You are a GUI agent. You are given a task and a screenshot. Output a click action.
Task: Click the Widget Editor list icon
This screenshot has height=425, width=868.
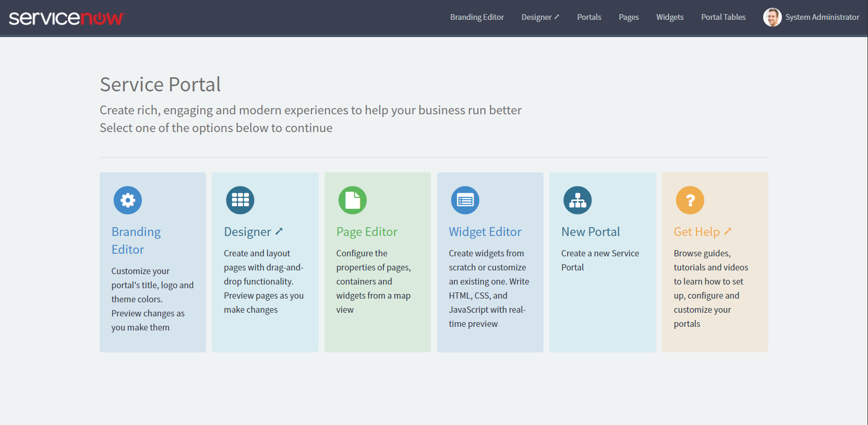pyautogui.click(x=465, y=200)
